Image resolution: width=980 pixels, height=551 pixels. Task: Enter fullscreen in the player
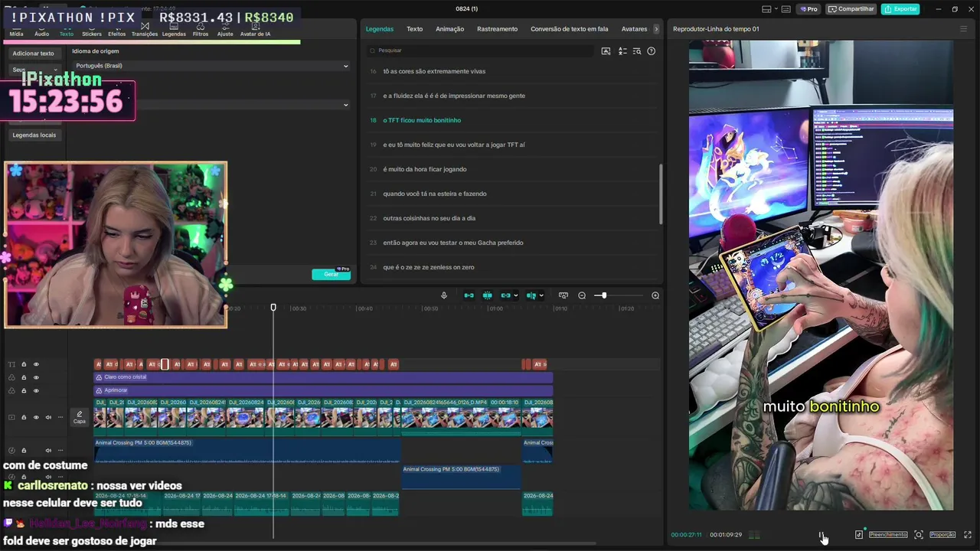968,535
